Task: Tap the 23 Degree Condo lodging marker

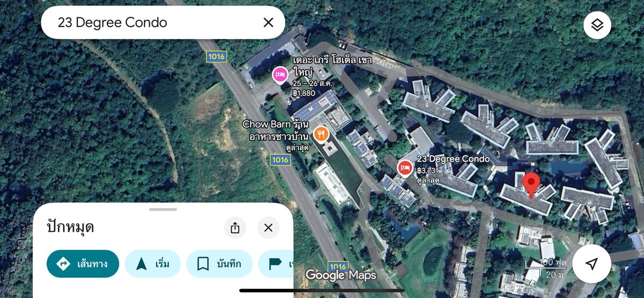Action: 405,168
